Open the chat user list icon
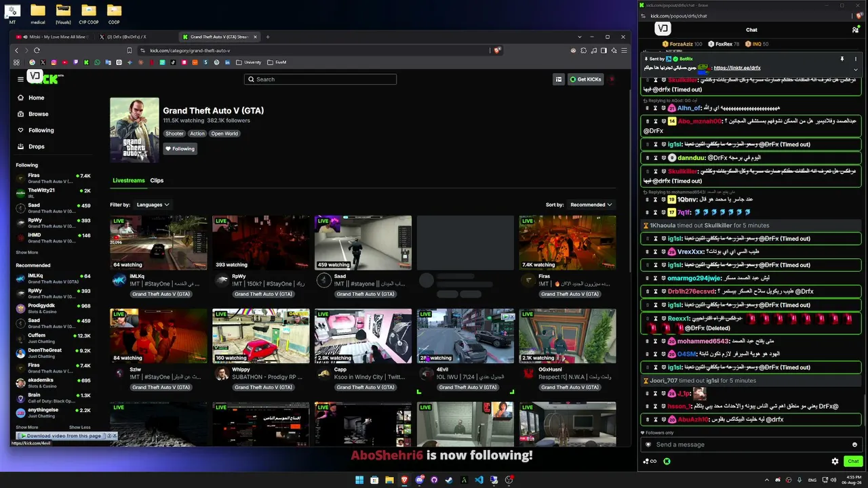This screenshot has height=488, width=868. (856, 30)
